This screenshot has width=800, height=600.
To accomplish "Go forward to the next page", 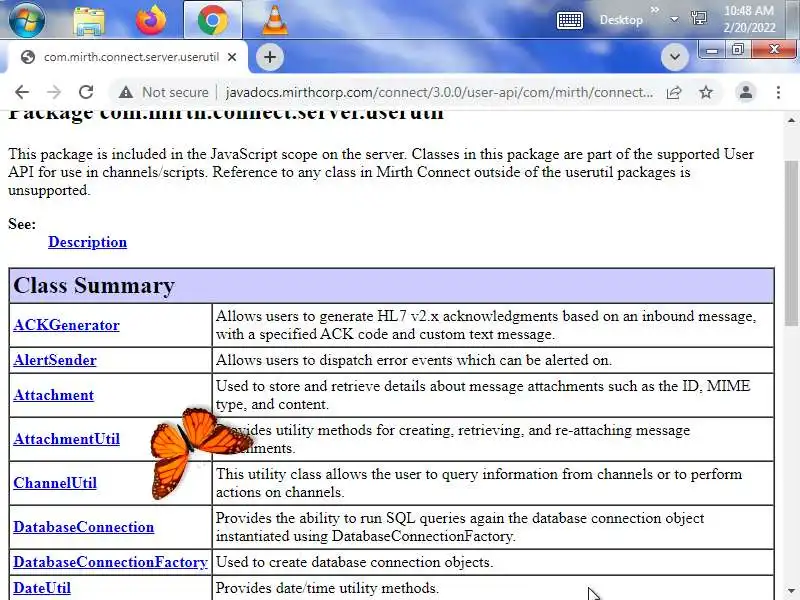I will [x=54, y=92].
